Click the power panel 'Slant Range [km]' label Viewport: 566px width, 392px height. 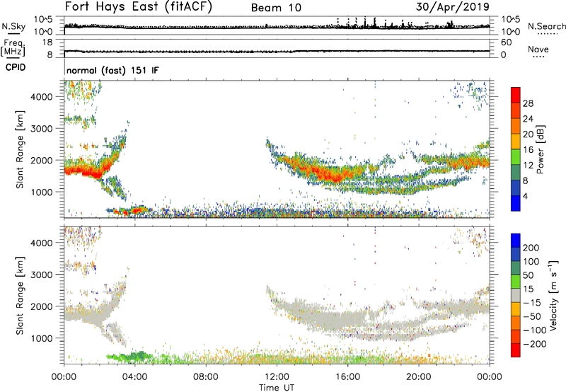[x=21, y=149]
